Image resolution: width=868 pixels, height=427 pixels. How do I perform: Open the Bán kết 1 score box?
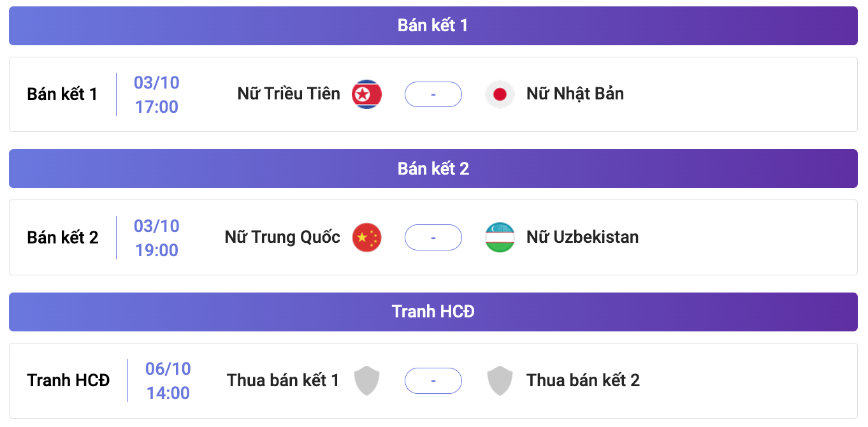tap(433, 94)
